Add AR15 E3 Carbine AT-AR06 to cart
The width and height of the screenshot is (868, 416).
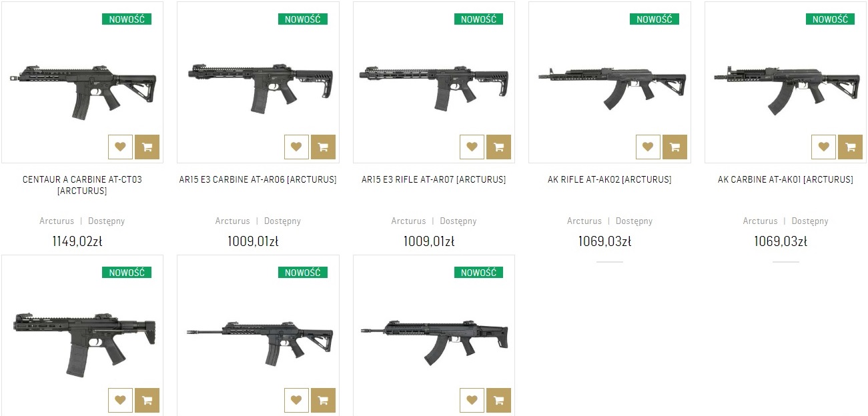pos(323,147)
